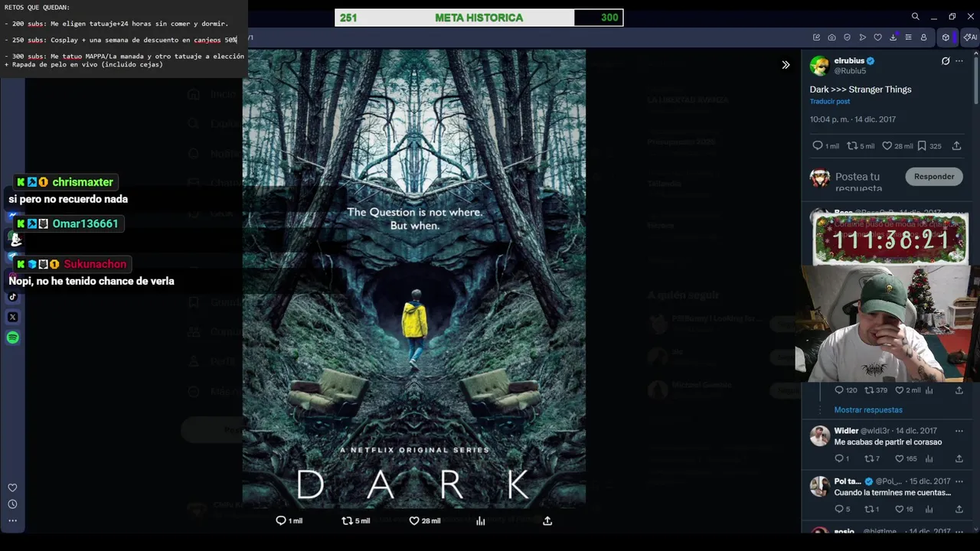
Task: View analytics of Widler's comment
Action: pyautogui.click(x=929, y=458)
